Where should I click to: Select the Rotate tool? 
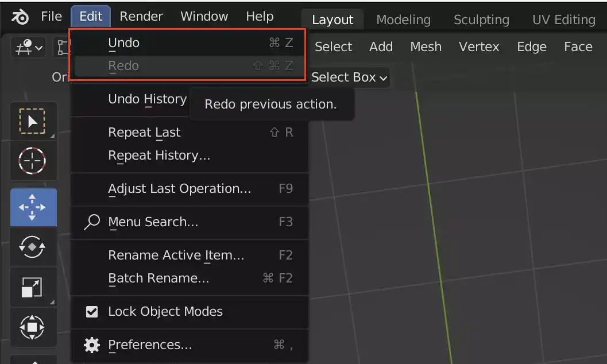pos(33,247)
